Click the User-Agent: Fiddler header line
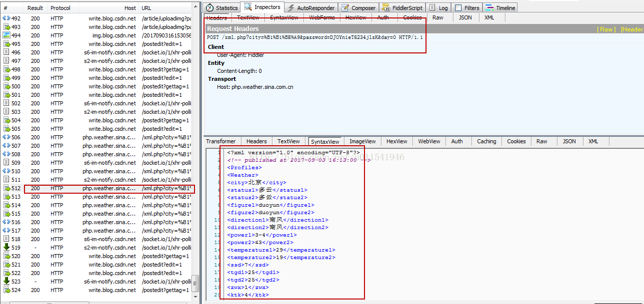 pos(240,55)
